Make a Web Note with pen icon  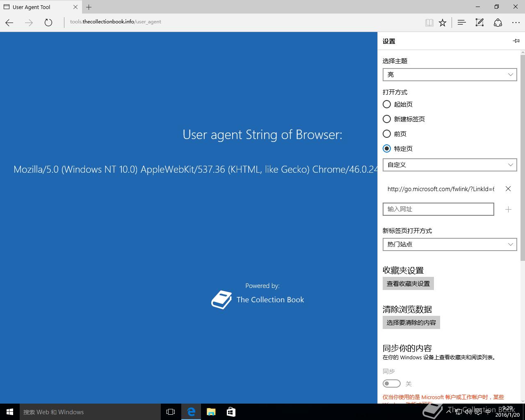tap(479, 23)
